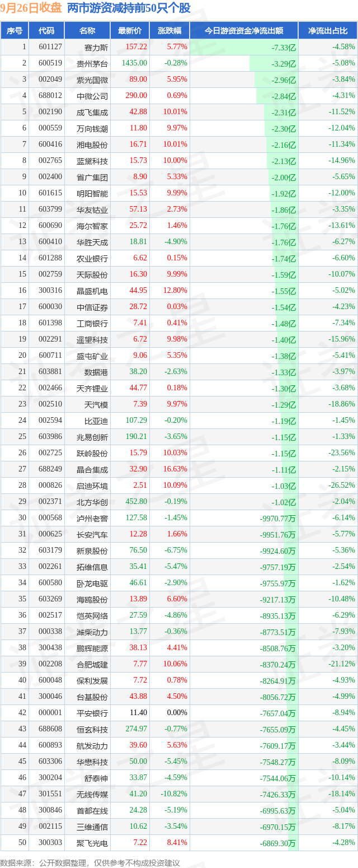This screenshot has width=358, height=868.
Task: Click the 涨跌幅 column header
Action: point(169,31)
